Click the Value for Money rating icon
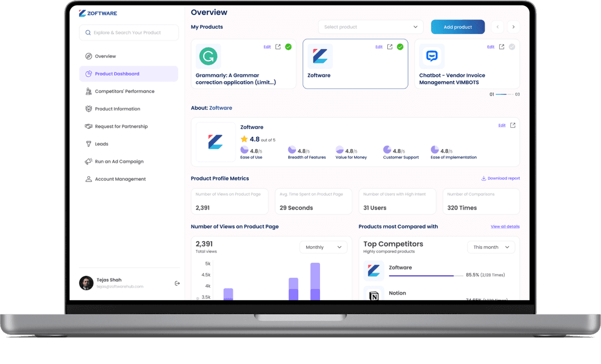 339,149
